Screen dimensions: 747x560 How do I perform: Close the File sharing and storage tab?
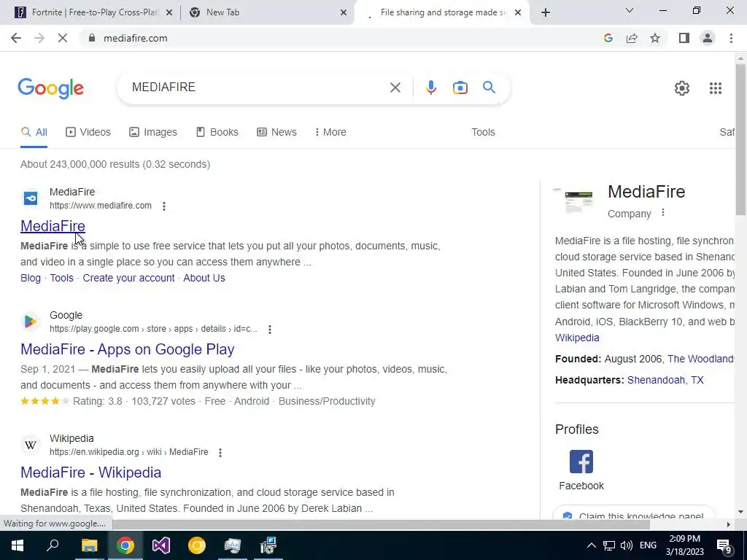point(518,13)
